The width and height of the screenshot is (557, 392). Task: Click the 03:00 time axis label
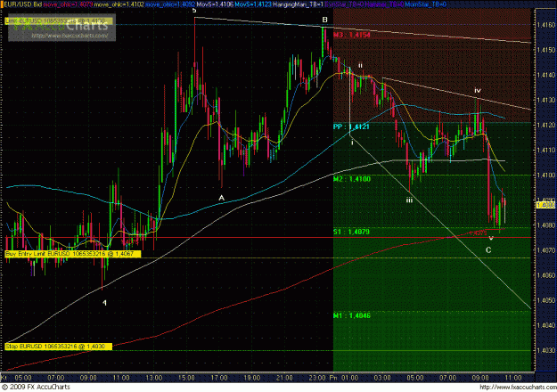[382, 378]
